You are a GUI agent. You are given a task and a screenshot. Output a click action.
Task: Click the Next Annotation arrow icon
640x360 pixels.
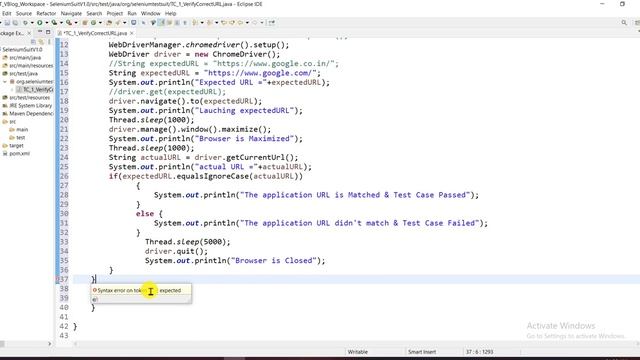[195, 23]
